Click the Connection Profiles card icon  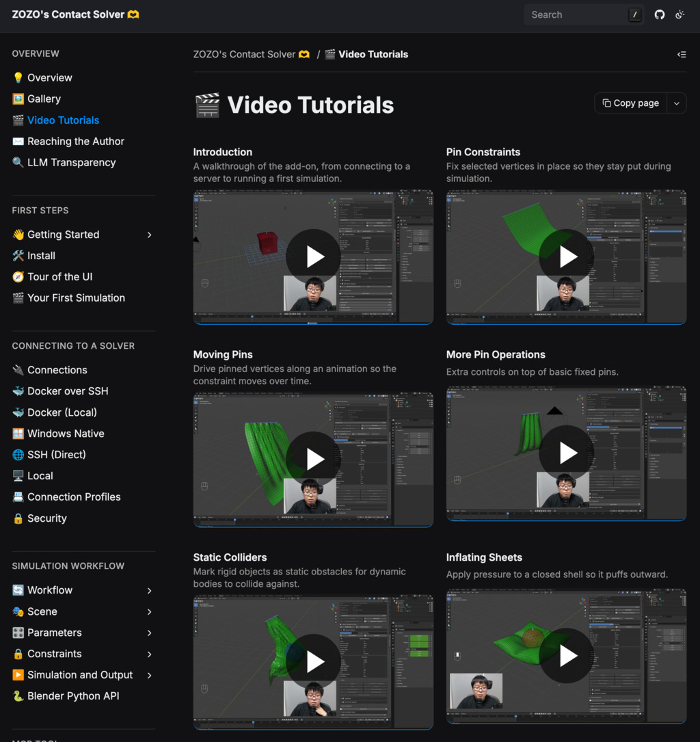[x=18, y=497]
